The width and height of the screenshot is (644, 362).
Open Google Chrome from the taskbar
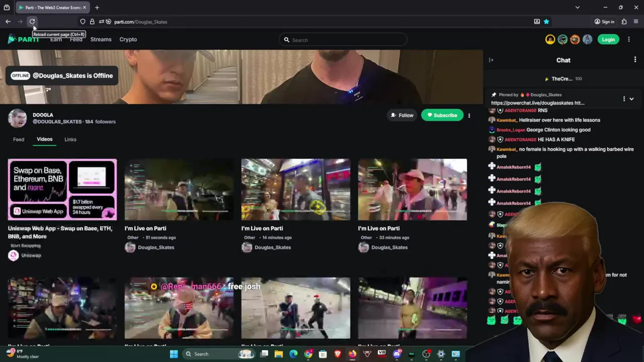(308, 354)
